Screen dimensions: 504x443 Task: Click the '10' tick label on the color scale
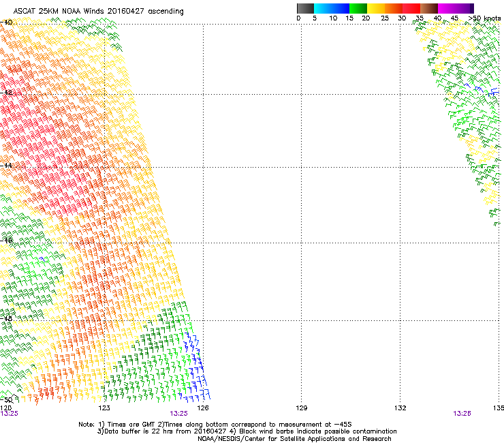click(x=333, y=18)
